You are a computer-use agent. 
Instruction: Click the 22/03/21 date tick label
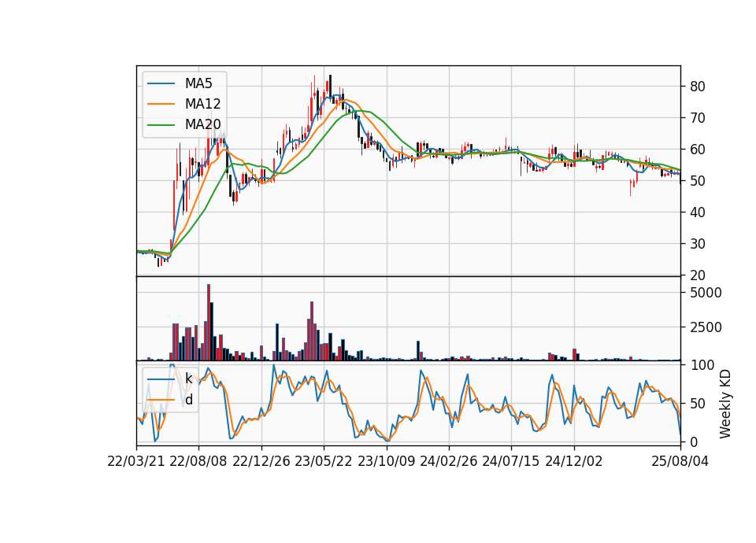136,461
